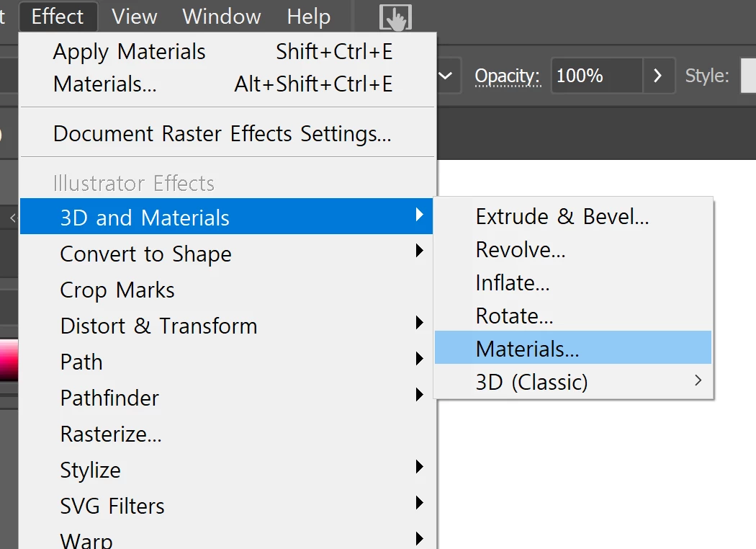Image resolution: width=756 pixels, height=549 pixels.
Task: Click the Opacity 100% input field
Action: point(597,75)
